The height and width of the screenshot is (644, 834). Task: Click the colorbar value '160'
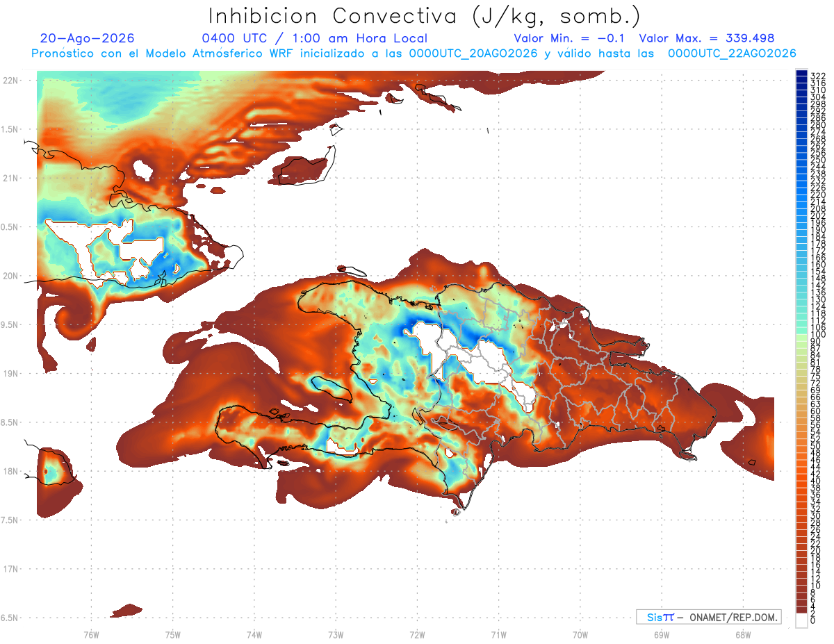818,265
